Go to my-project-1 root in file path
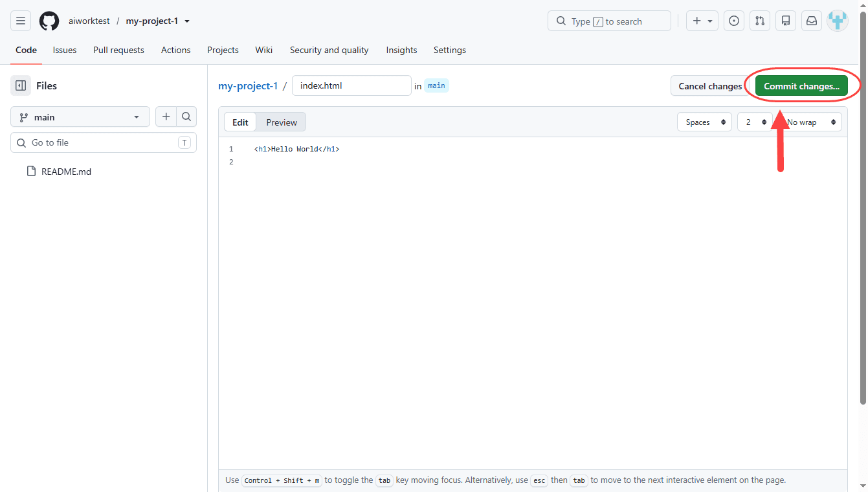 point(248,86)
